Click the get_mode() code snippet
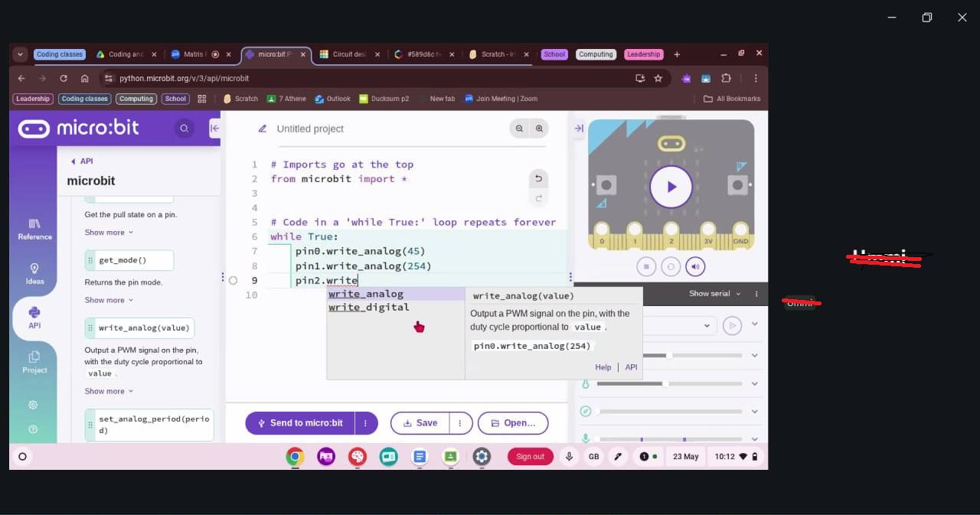 pos(129,260)
